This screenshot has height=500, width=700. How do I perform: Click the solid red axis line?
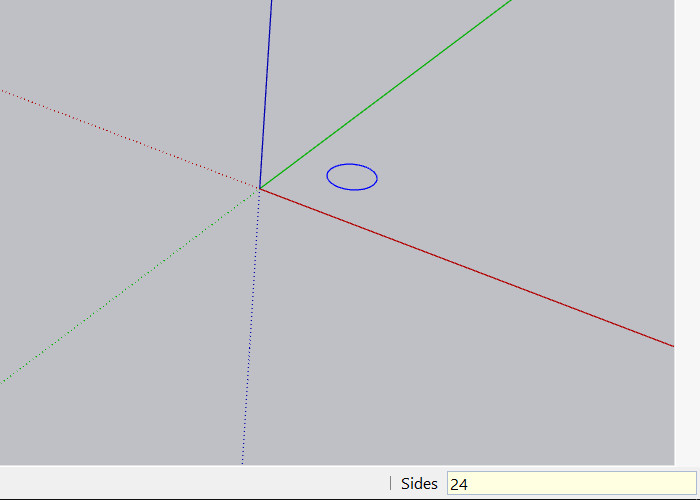click(470, 268)
